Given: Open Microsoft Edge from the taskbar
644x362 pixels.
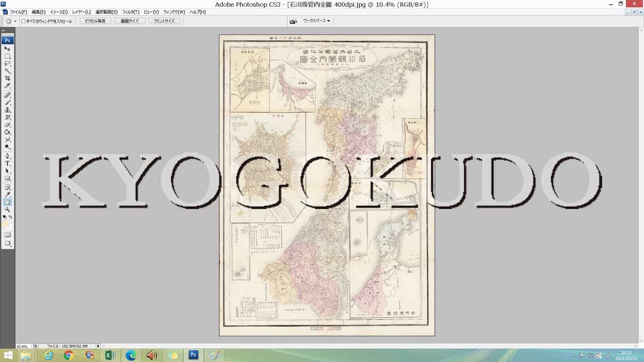Looking at the screenshot, I should 131,355.
